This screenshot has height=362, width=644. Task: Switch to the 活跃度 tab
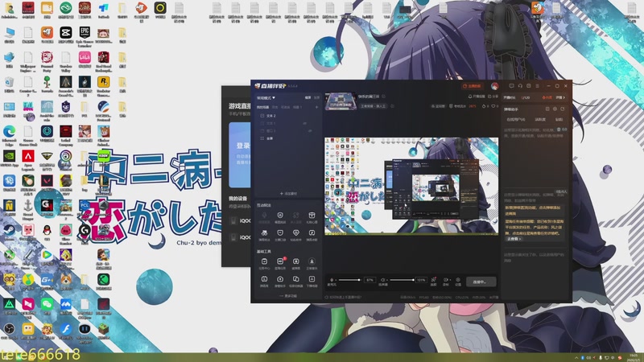(540, 119)
